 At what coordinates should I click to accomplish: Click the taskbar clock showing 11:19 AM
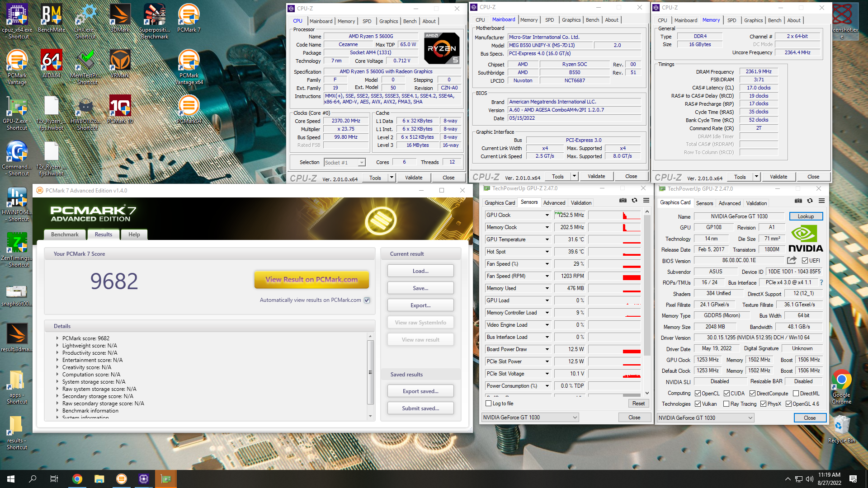point(829,479)
